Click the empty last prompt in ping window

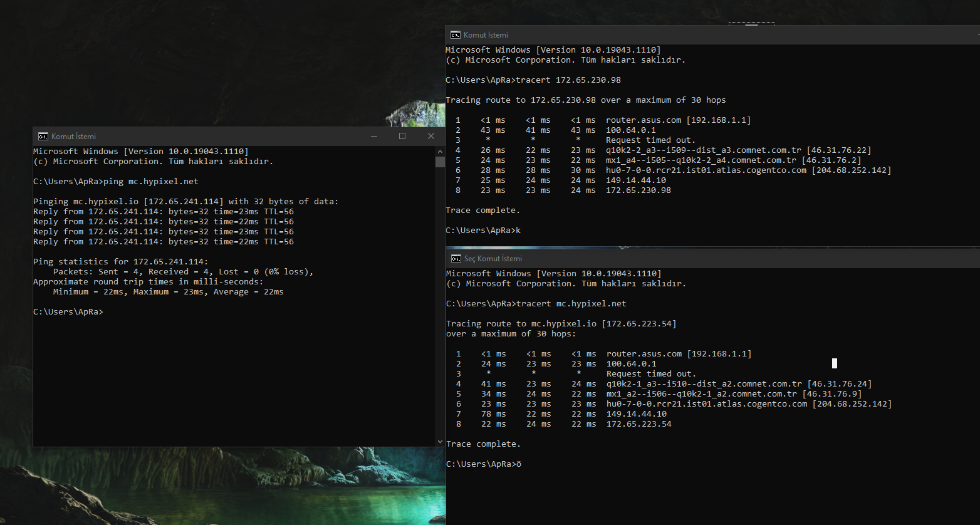[68, 312]
